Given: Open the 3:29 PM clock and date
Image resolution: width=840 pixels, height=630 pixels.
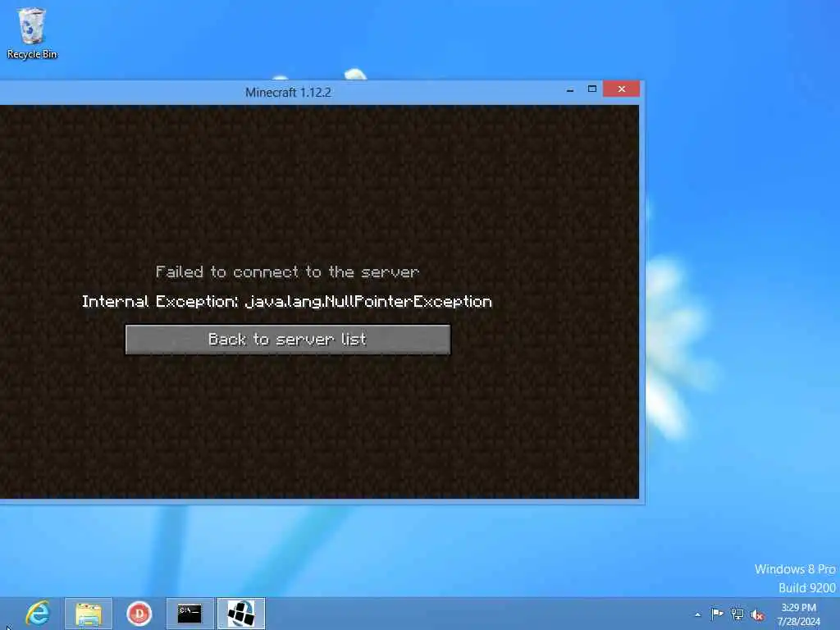Looking at the screenshot, I should click(799, 614).
